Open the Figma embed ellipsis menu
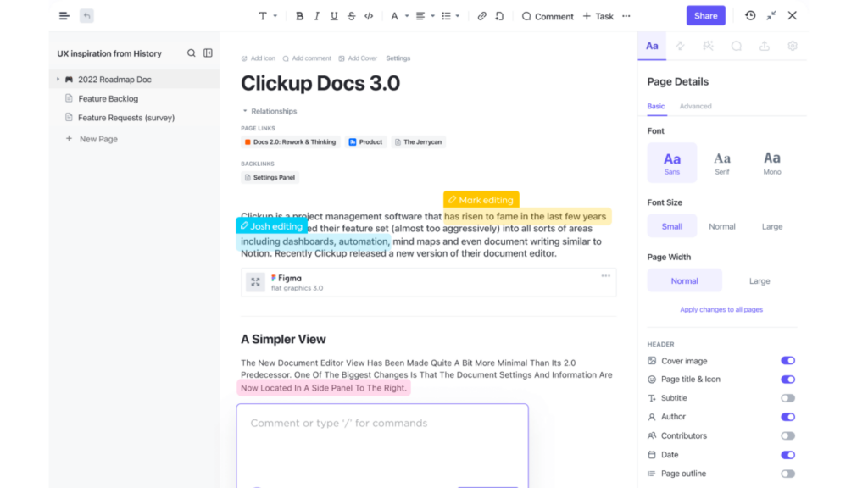Viewport: 868px width, 488px height. click(605, 275)
